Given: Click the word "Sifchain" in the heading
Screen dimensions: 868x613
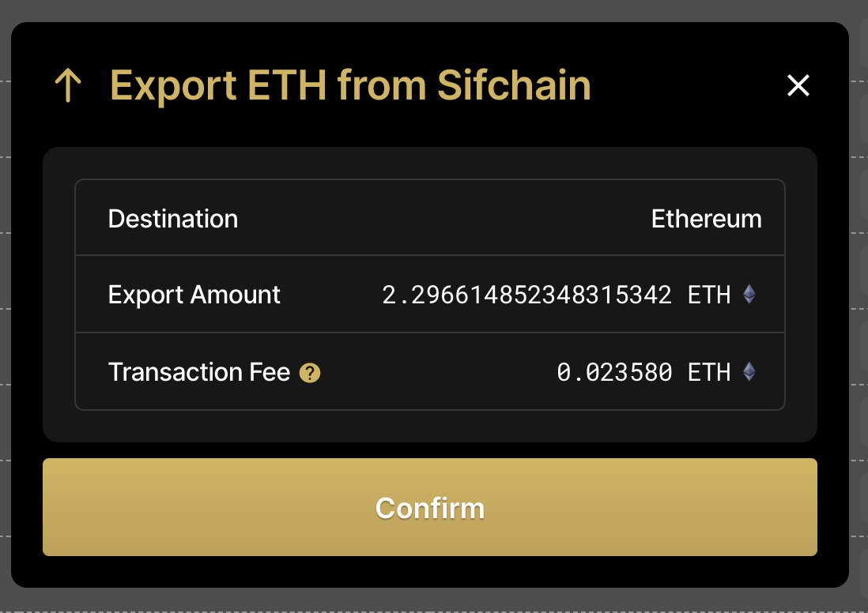Looking at the screenshot, I should [x=514, y=85].
